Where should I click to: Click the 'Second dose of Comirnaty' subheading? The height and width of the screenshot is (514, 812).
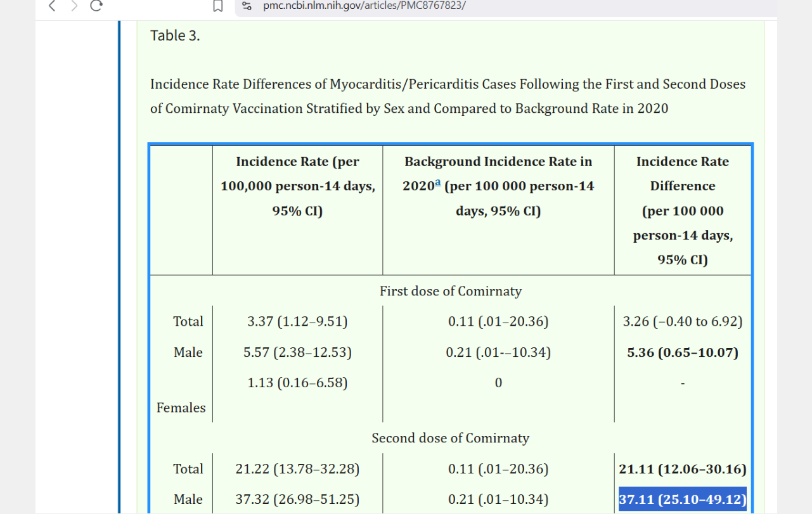point(451,438)
